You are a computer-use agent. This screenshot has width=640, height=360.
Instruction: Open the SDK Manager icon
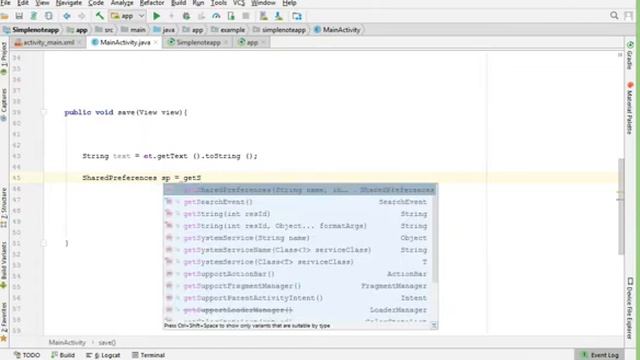pos(278,16)
